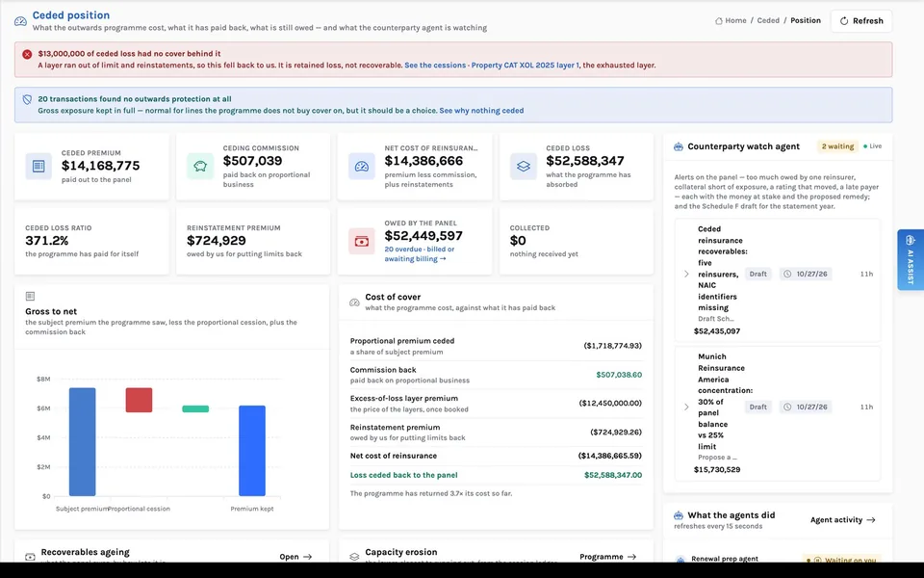Screen dimensions: 924x578
Task: Click the Ceded Premium card icon
Action: pyautogui.click(x=38, y=167)
